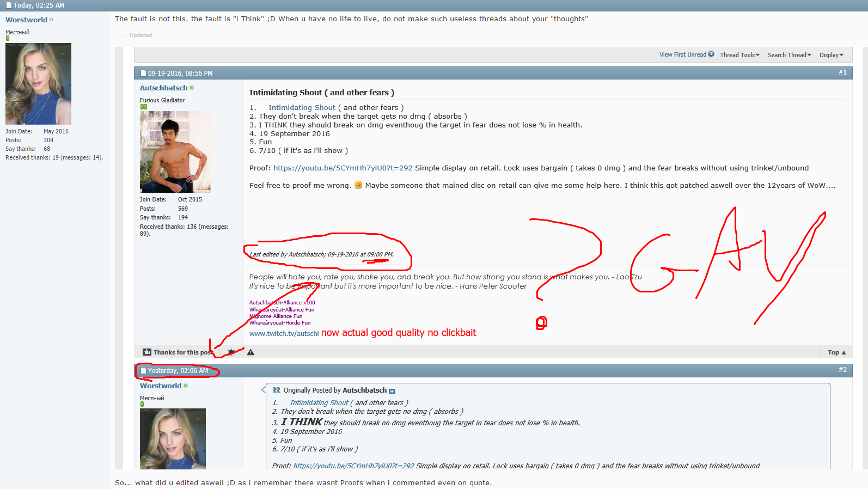Click the post icon beside Yesterday, 02:06 AM
This screenshot has width=868, height=489.
[144, 371]
